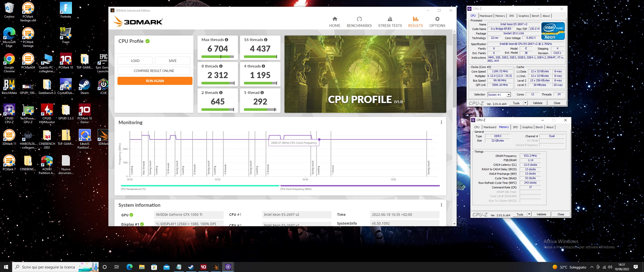Open PCMark 10 Demo desktop icon

coord(85,114)
